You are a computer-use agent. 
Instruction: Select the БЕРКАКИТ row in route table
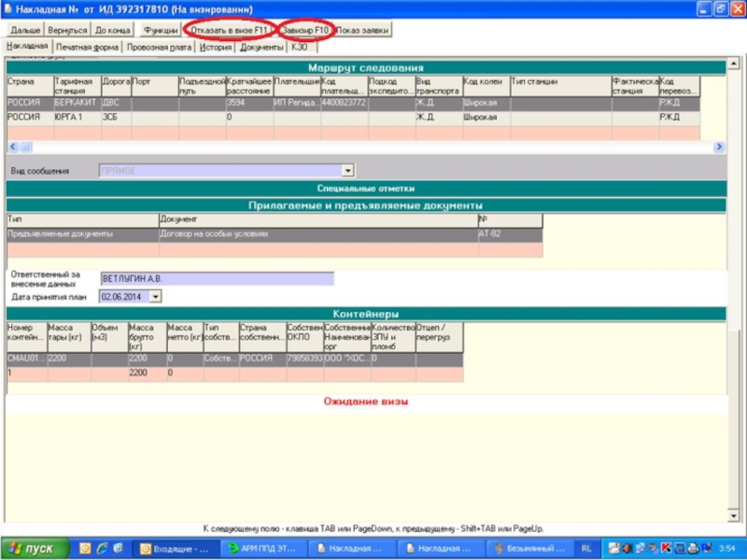click(x=75, y=103)
